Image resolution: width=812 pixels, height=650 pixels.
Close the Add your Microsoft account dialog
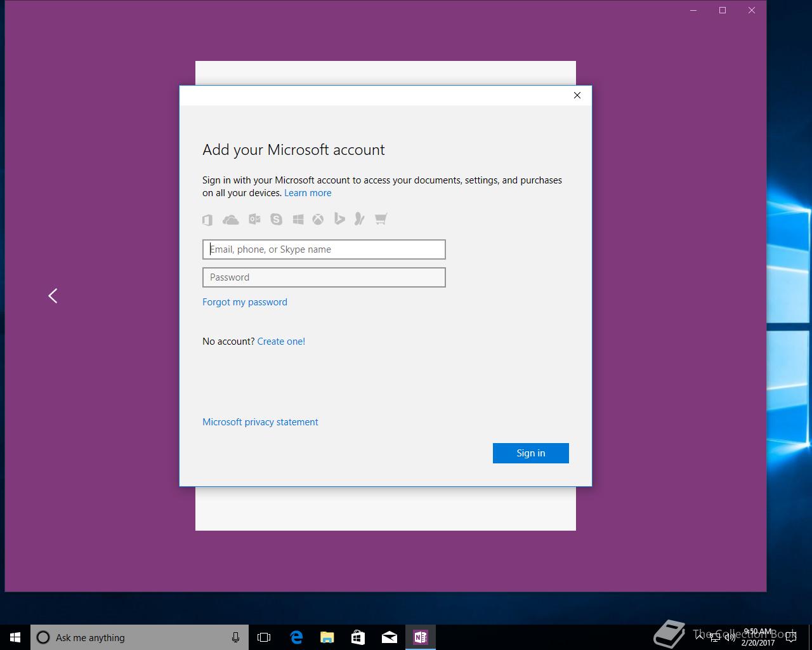pos(577,95)
